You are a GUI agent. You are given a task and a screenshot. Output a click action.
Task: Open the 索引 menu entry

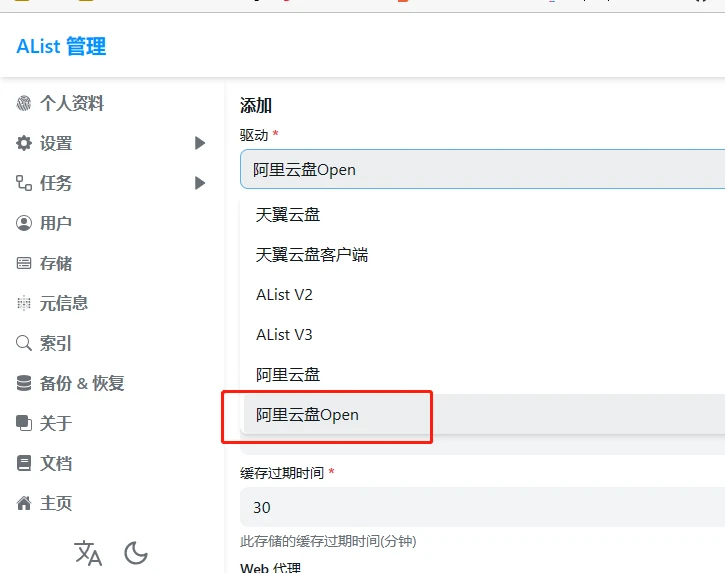(x=55, y=343)
